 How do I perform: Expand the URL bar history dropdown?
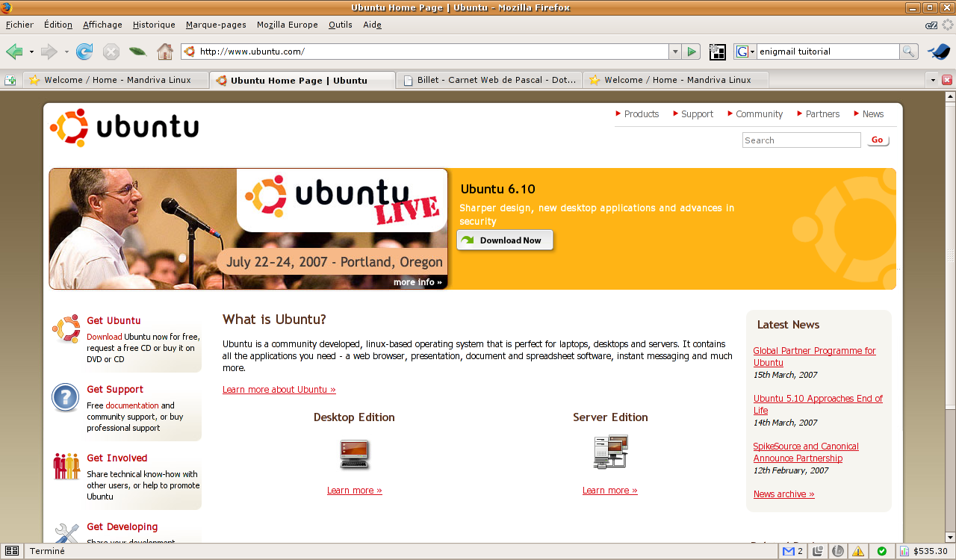point(675,52)
